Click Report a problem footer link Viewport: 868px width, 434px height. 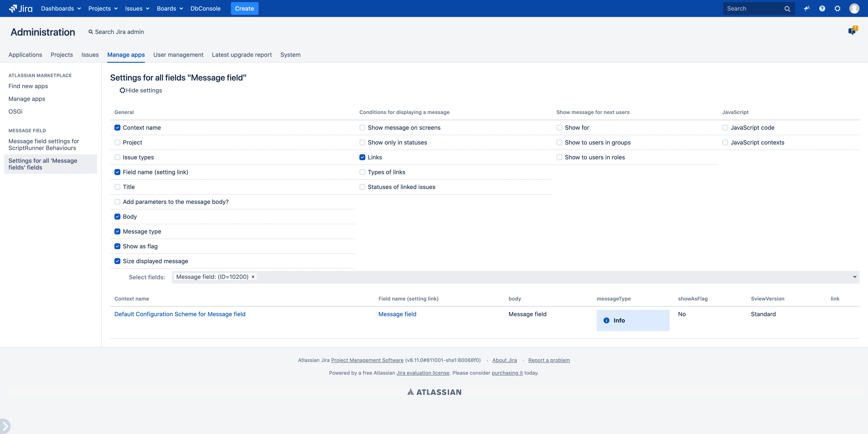[x=549, y=360]
